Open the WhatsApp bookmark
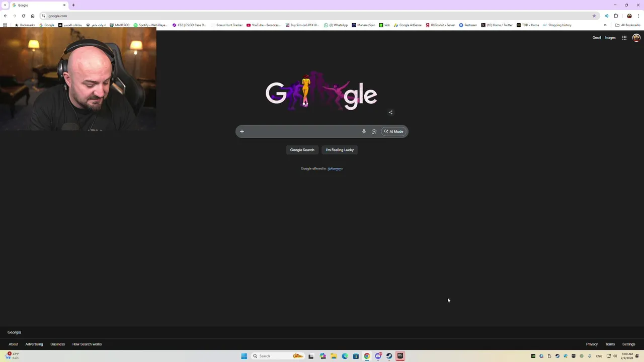This screenshot has height=362, width=644. click(336, 25)
